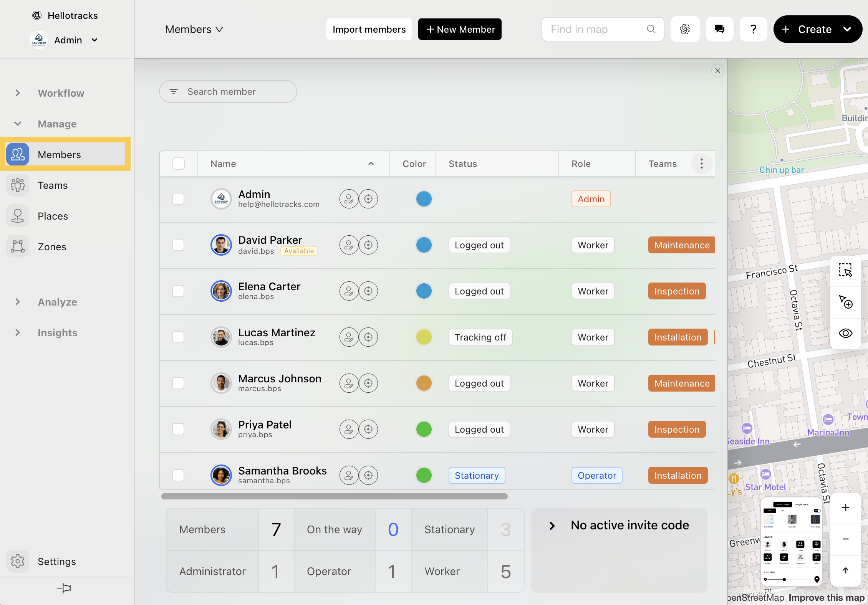Click the AI assistant icon in top bar
This screenshot has height=605, width=868.
coord(685,29)
